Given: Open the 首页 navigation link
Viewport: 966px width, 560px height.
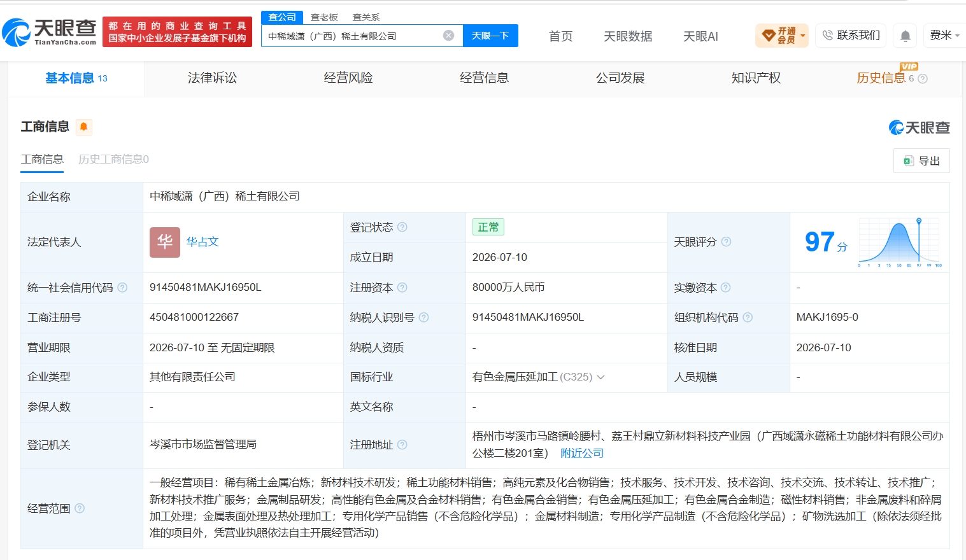Looking at the screenshot, I should click(x=561, y=36).
